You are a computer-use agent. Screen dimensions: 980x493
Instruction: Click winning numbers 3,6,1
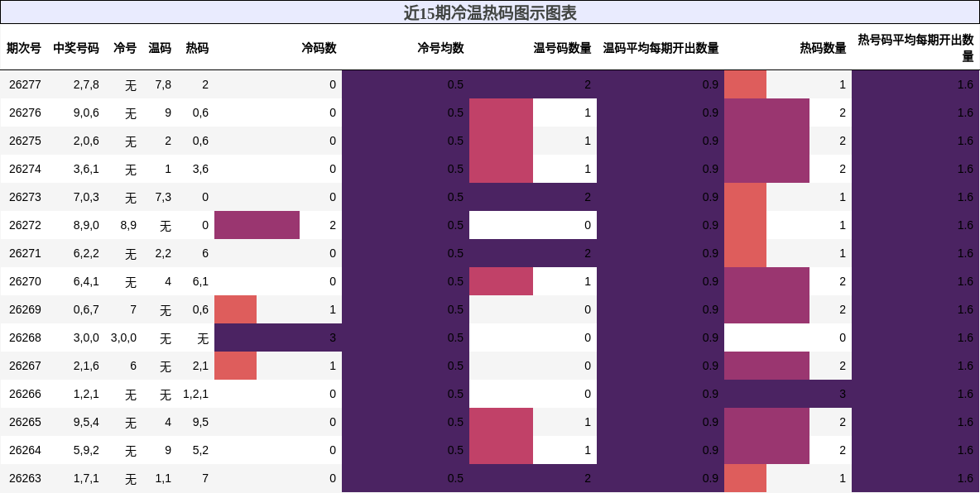(x=86, y=169)
